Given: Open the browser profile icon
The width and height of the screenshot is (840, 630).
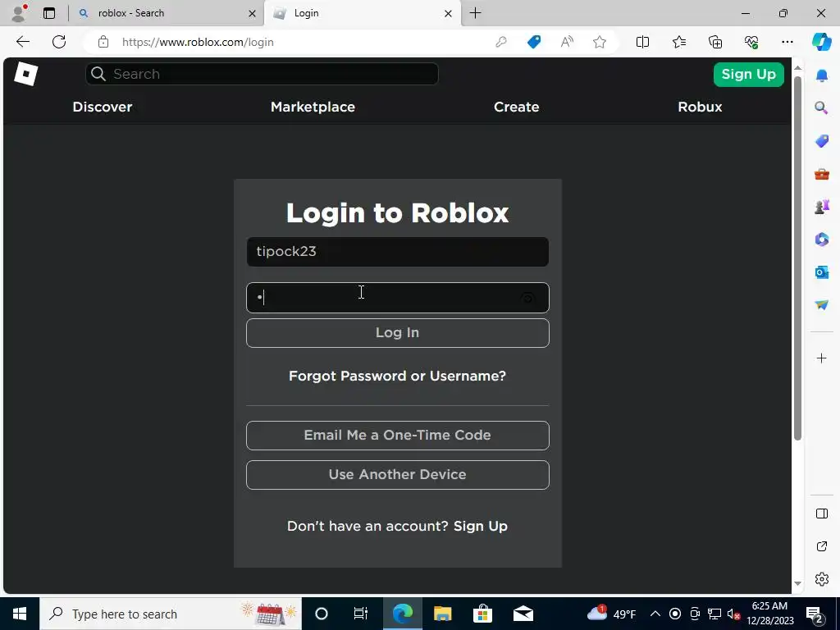Looking at the screenshot, I should 19,13.
